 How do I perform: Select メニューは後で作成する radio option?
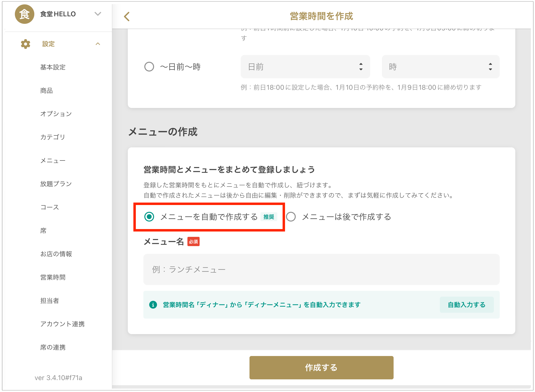[x=291, y=217]
